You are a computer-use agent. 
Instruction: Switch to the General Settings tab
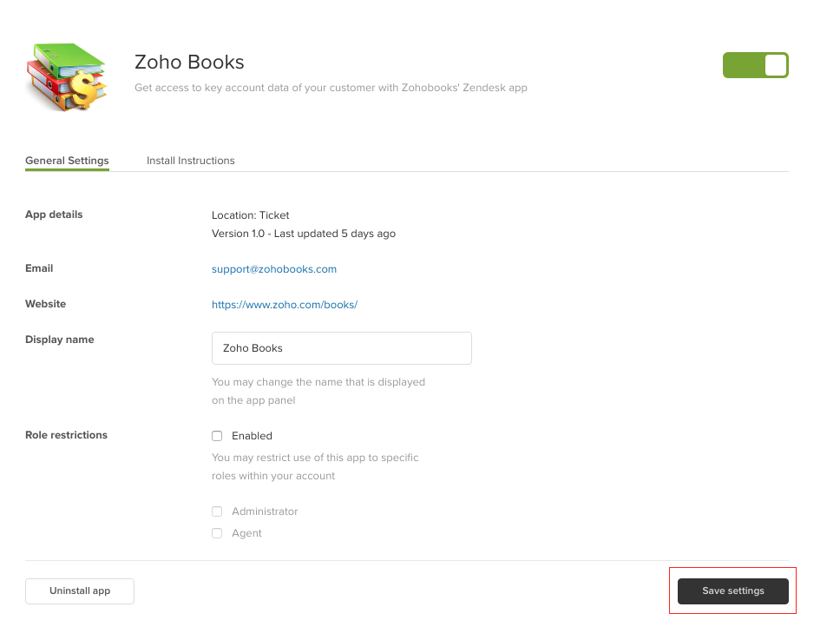coord(67,161)
